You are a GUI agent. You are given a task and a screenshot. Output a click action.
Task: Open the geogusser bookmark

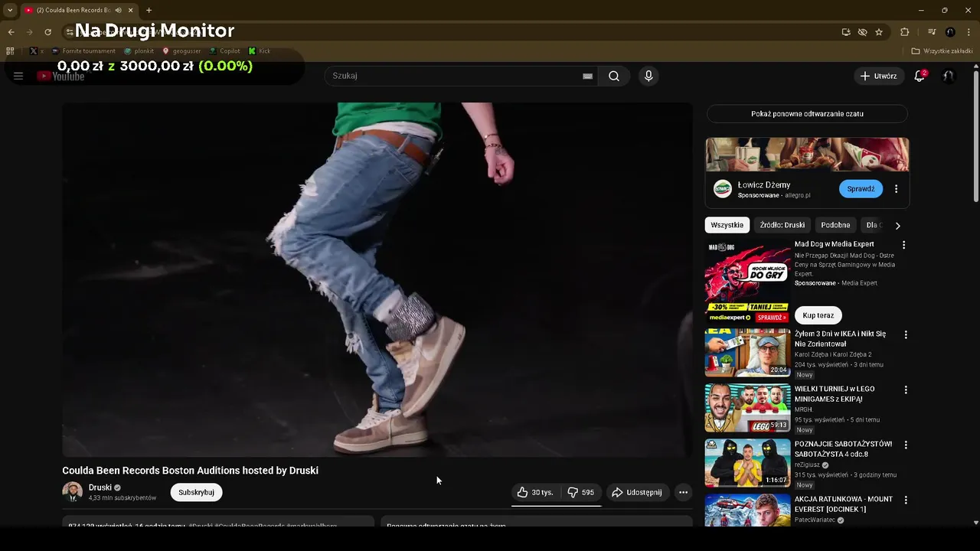click(x=181, y=51)
